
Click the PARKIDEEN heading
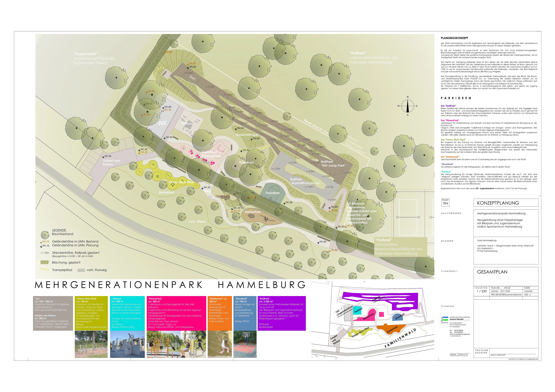coord(456,98)
